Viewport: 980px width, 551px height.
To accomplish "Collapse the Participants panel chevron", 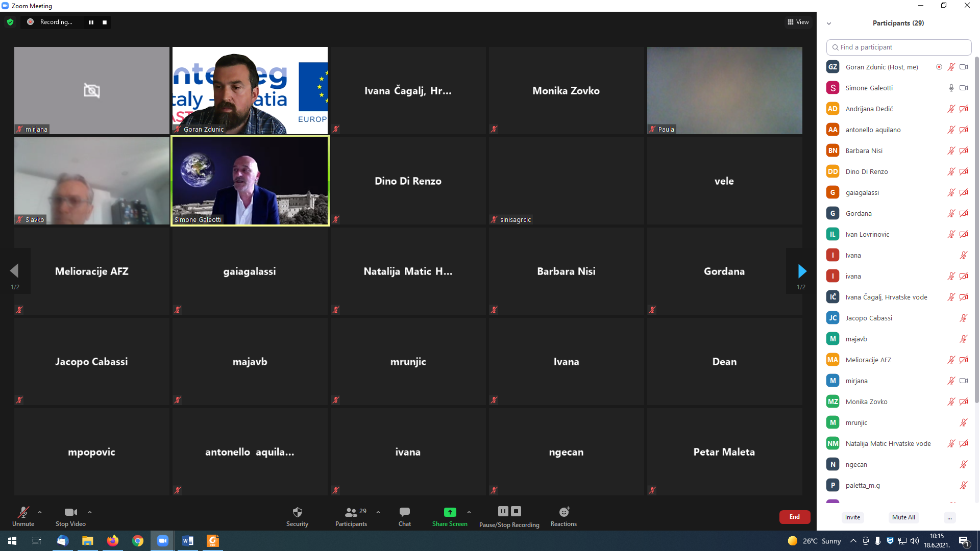I will 829,23.
